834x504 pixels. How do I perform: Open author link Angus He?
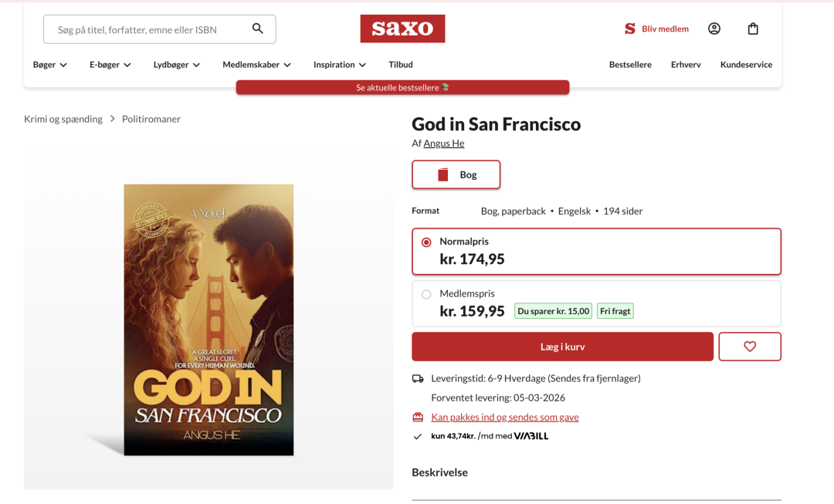pos(444,144)
